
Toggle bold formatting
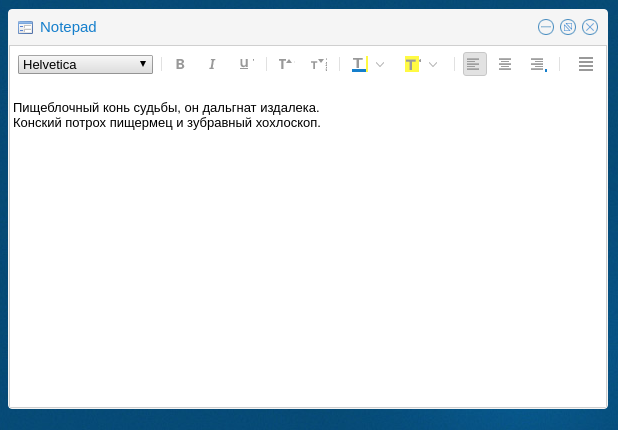(180, 64)
